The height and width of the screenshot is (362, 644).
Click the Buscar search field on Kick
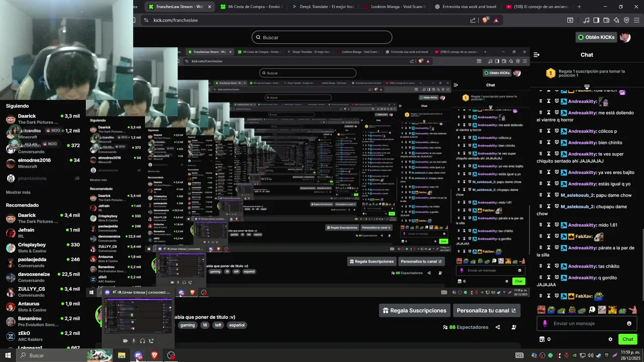click(x=322, y=37)
